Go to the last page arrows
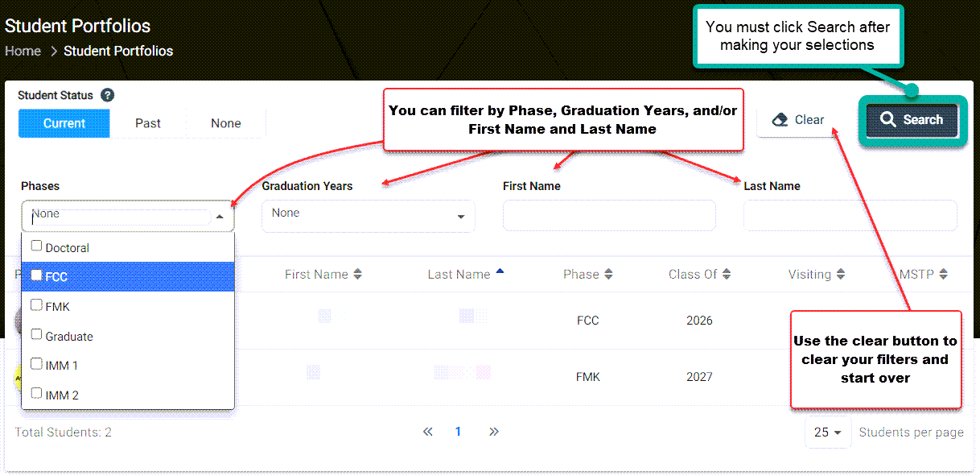Image resolution: width=980 pixels, height=476 pixels. tap(494, 432)
